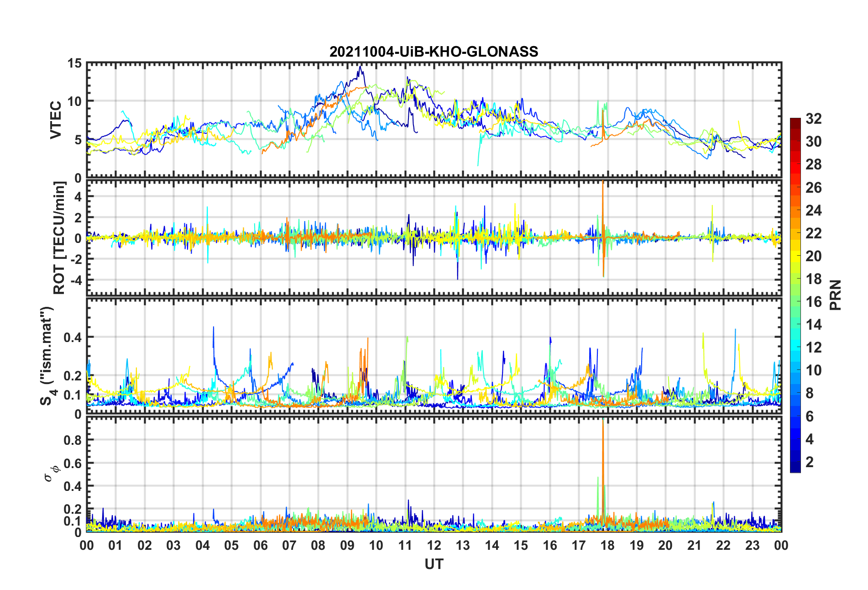868x590 pixels.
Task: Select the PRN colorbar tick "8"
Action: (810, 393)
